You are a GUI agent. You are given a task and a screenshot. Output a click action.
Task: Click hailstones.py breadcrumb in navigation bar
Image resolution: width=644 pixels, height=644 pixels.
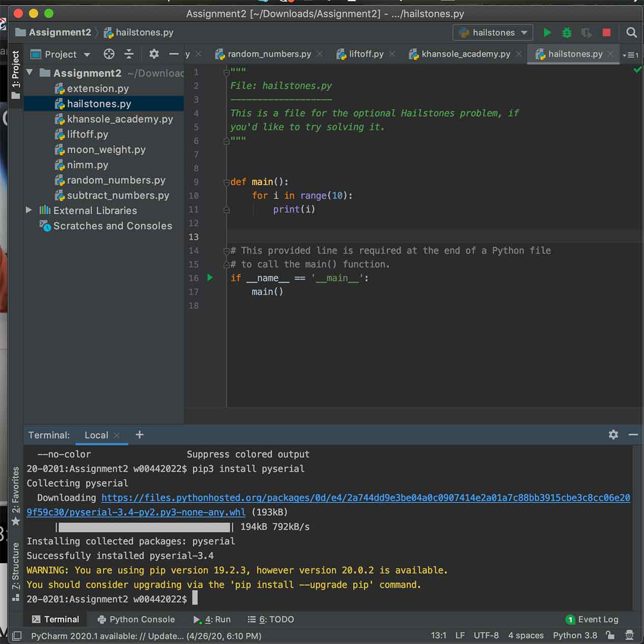(138, 33)
